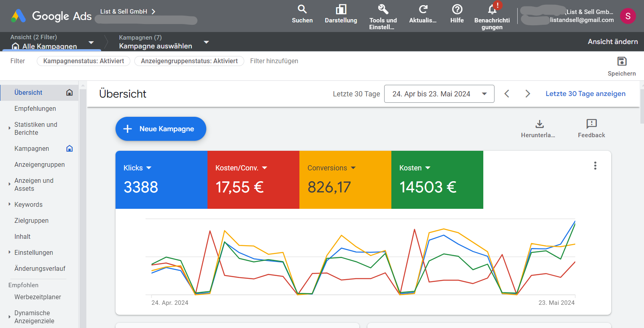Select the green Kosten scorecard tile
Screen dimensions: 644x328
click(437, 180)
